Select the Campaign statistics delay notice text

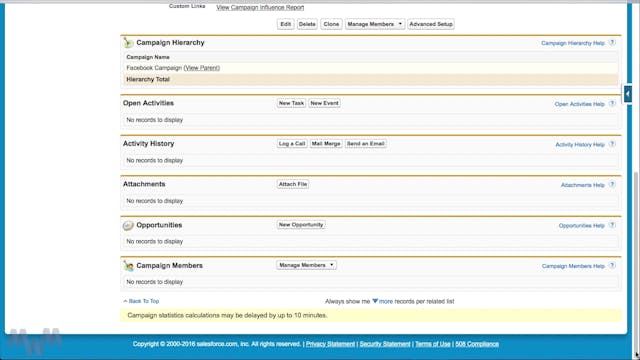click(227, 316)
